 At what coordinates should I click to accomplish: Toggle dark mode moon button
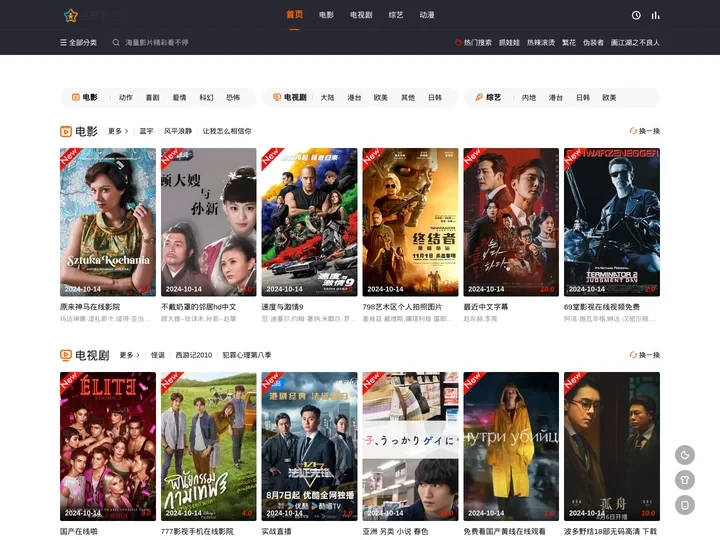coord(685,455)
